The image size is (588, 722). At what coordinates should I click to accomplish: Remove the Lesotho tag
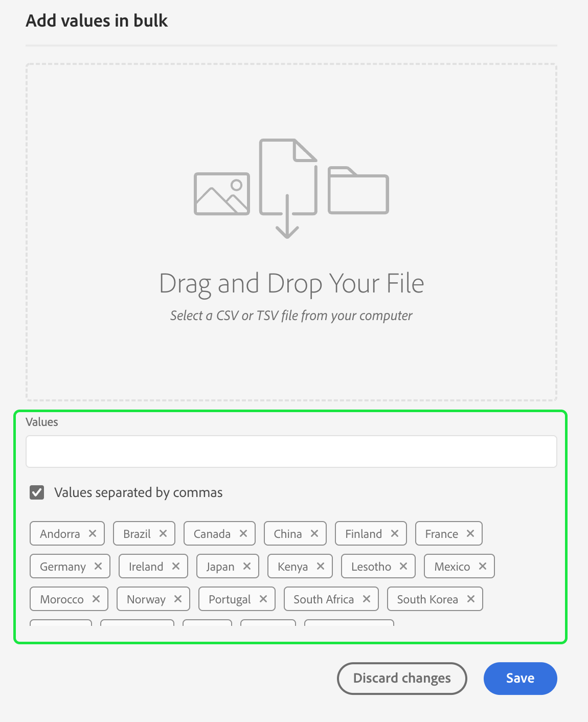[x=403, y=566]
